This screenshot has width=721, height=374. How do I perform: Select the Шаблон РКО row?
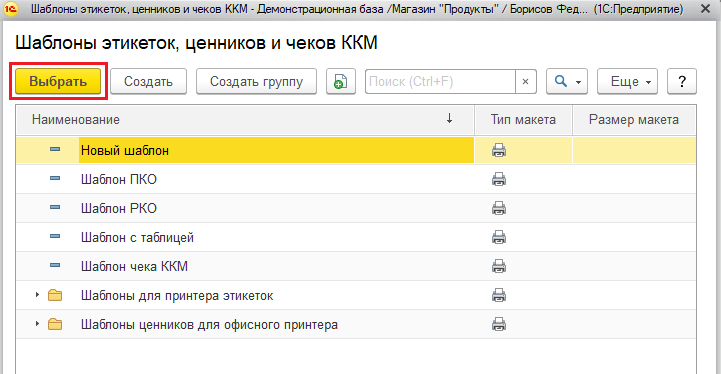[356, 208]
